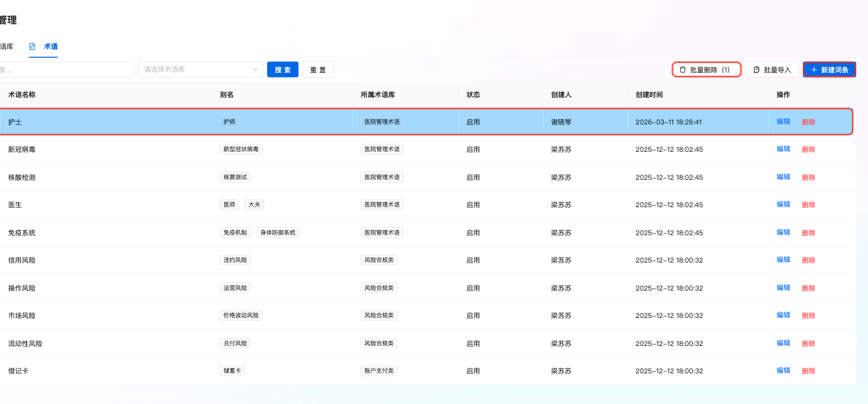The height and width of the screenshot is (404, 868).
Task: Click the 搜索 button
Action: coord(282,69)
